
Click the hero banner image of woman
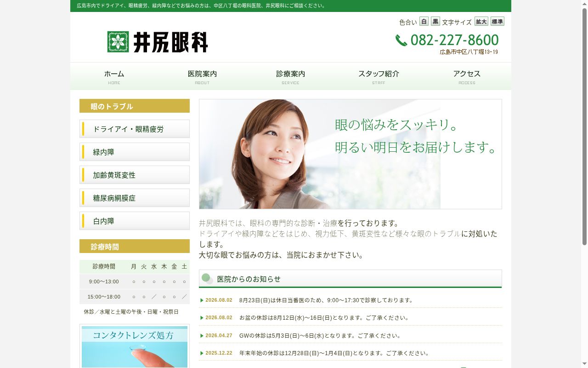(351, 154)
